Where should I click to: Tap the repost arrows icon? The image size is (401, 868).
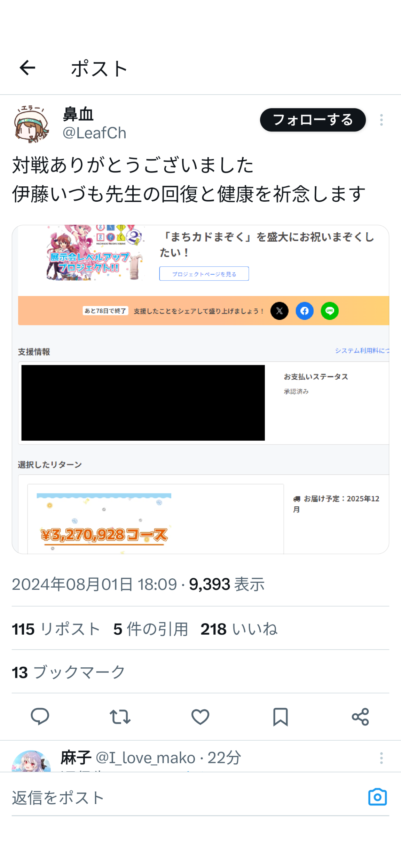120,716
